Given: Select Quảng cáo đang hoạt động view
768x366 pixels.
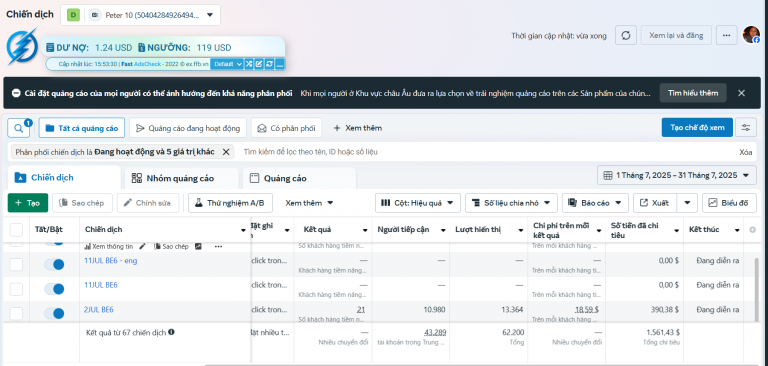Looking at the screenshot, I should pos(188,128).
